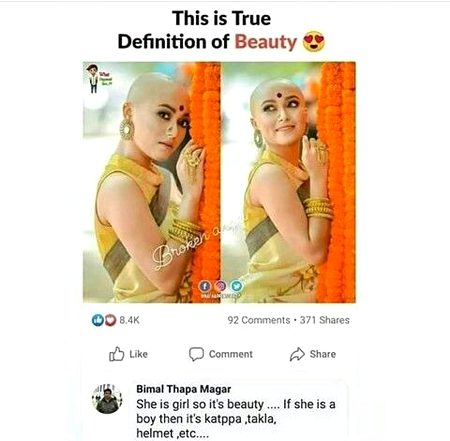Click the comment text about katppa, takla
The height and width of the screenshot is (441, 450).
pos(236,419)
